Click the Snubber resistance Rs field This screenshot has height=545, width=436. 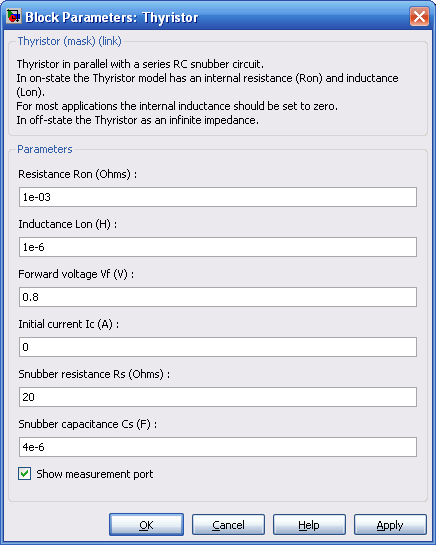click(218, 397)
